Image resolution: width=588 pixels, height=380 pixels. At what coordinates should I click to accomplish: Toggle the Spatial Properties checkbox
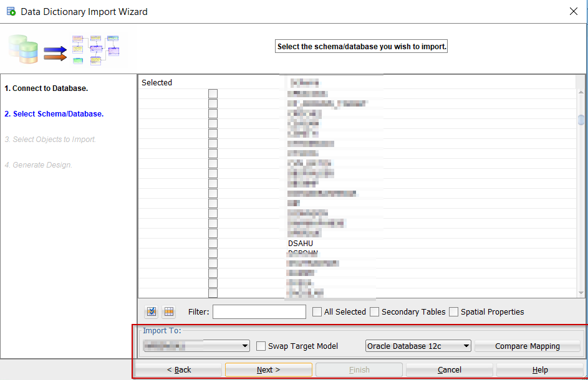coord(453,311)
